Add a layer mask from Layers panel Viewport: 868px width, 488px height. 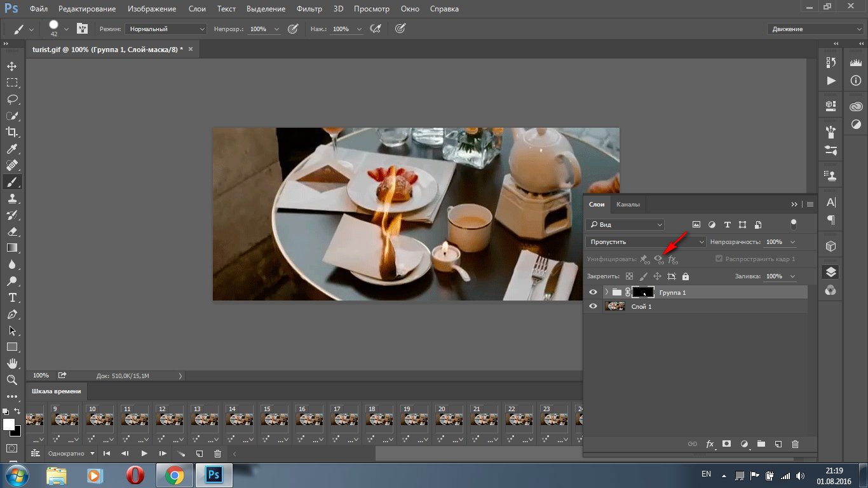coord(726,444)
